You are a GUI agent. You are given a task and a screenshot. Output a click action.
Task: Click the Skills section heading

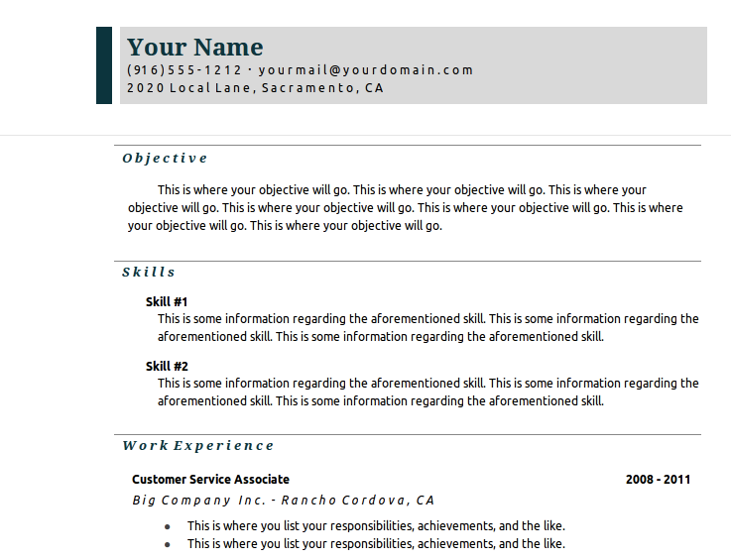[149, 273]
